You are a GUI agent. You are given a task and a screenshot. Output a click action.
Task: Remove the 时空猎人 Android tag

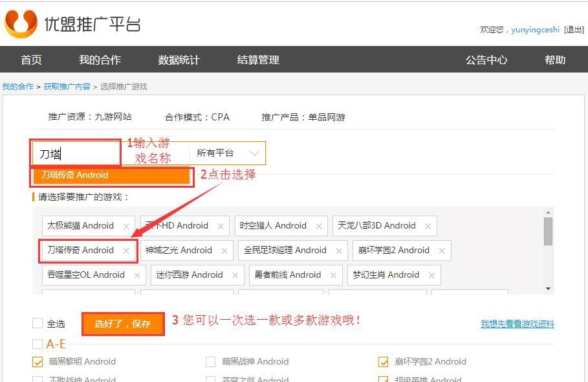coord(319,226)
